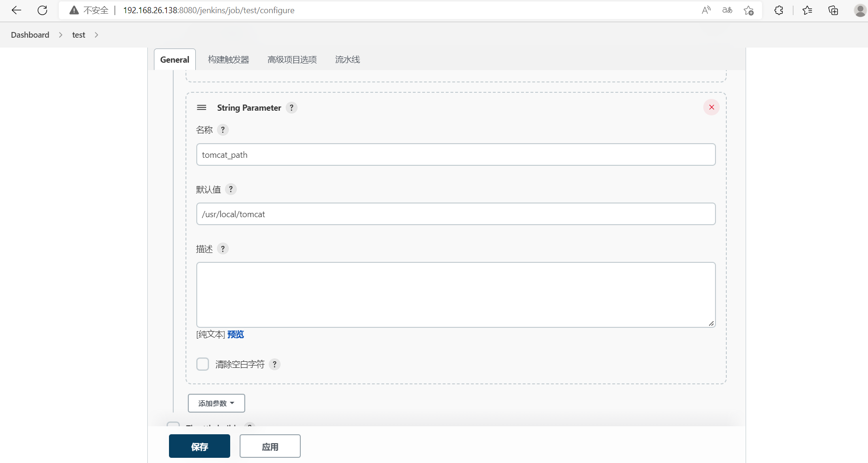Open help icon next to 名称
868x463 pixels.
coord(223,130)
